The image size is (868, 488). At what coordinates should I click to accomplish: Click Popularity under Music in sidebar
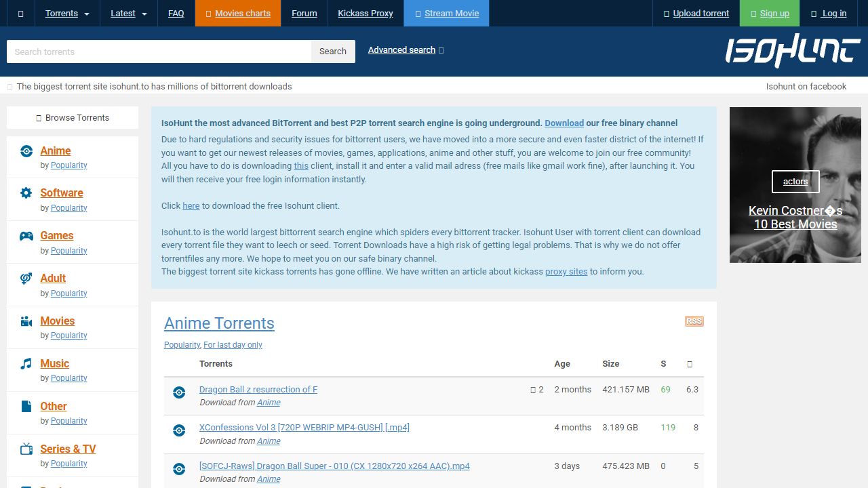[x=69, y=378]
